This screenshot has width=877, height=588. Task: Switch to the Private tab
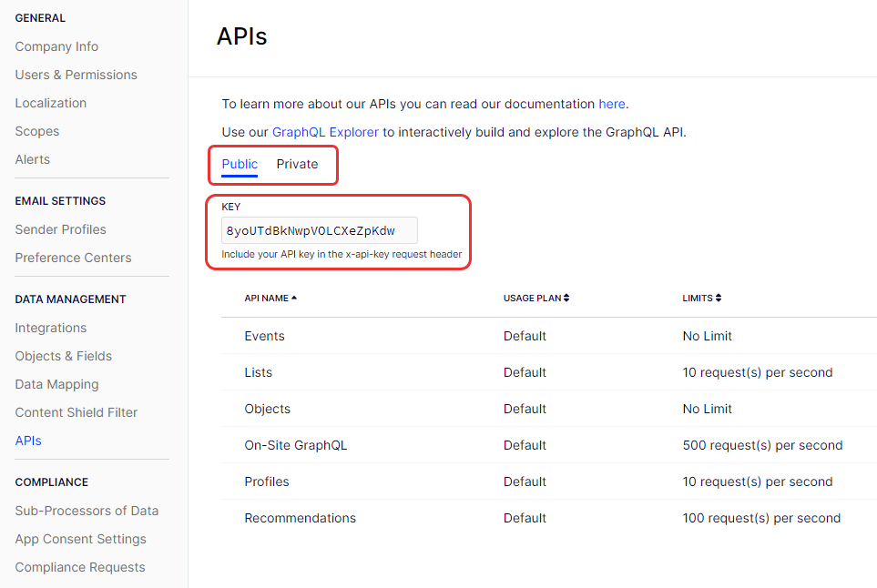[x=297, y=165]
